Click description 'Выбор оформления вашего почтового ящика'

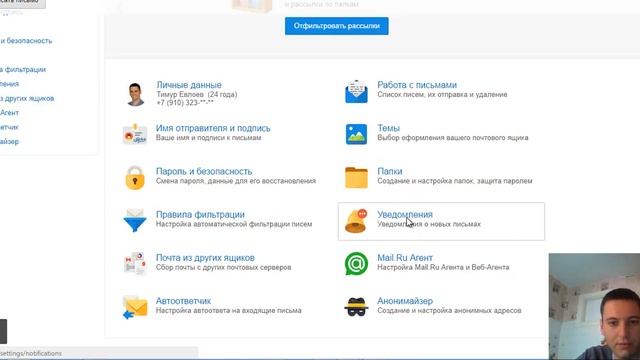(x=453, y=138)
